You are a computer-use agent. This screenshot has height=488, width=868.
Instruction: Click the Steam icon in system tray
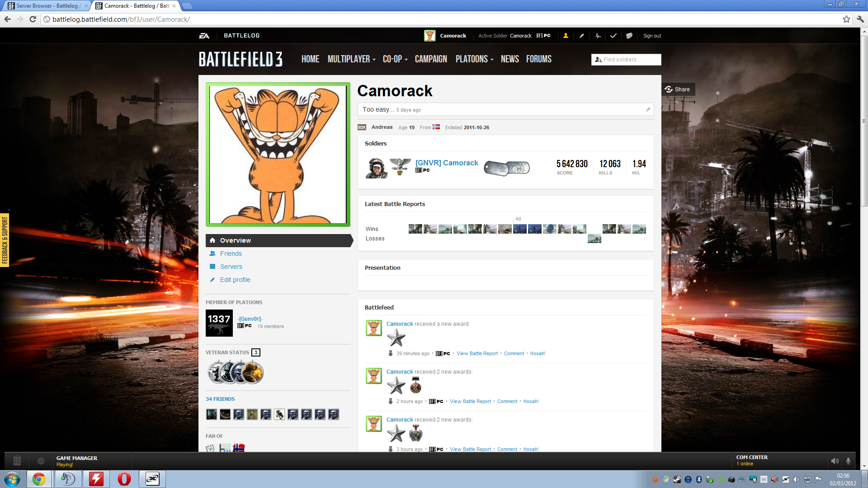point(677,479)
